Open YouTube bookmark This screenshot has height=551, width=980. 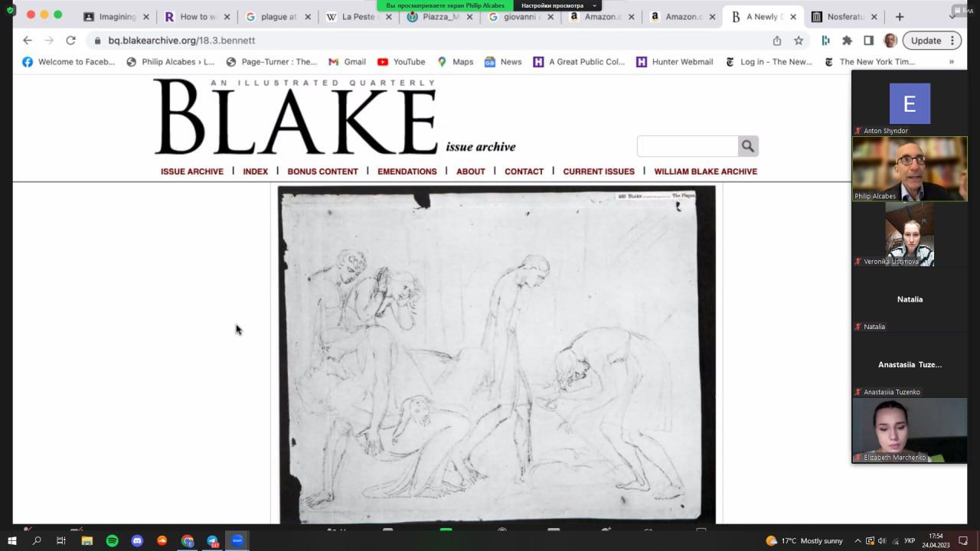click(x=401, y=62)
